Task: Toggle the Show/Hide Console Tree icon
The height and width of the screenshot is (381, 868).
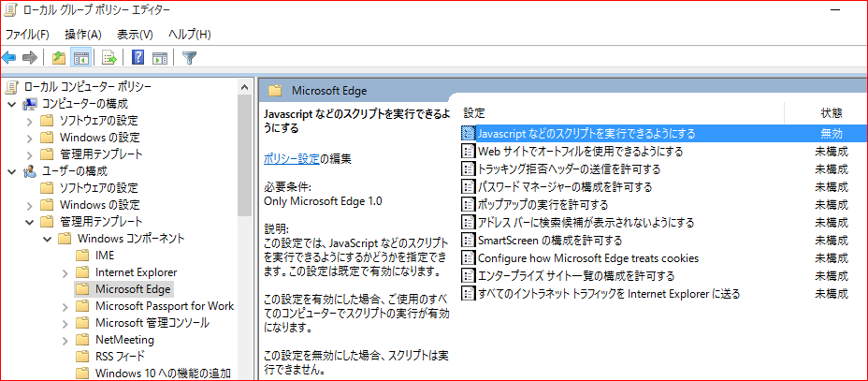Action: pyautogui.click(x=80, y=57)
